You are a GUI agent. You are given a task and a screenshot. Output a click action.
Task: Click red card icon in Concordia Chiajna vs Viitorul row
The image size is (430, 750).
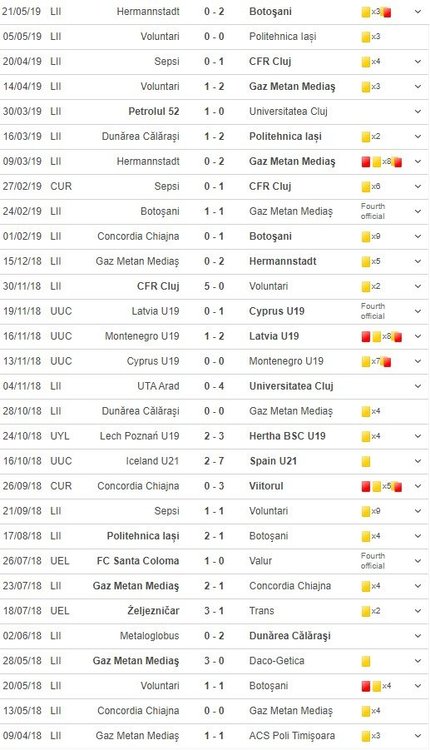click(366, 486)
